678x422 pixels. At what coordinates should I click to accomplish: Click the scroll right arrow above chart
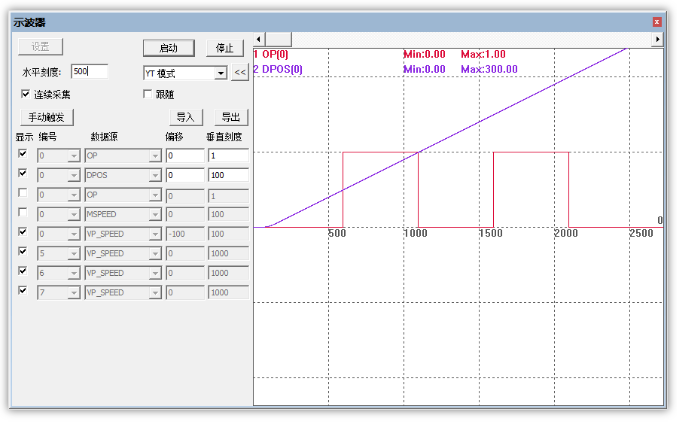pos(657,39)
